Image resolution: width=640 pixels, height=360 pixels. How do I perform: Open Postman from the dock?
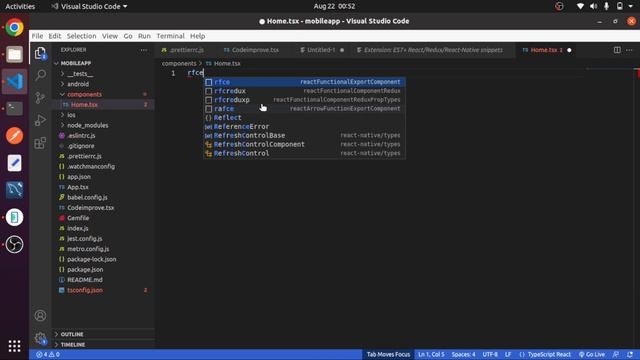coord(14,136)
